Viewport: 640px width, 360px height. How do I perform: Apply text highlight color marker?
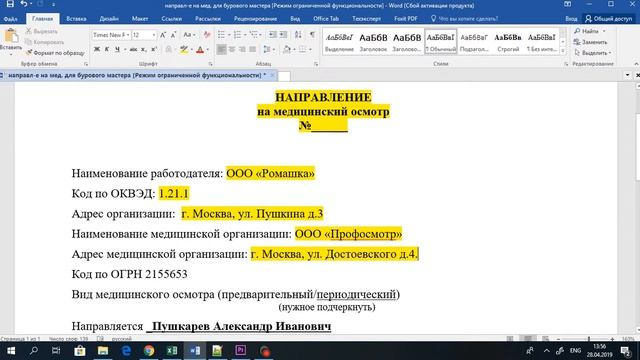coord(184,49)
